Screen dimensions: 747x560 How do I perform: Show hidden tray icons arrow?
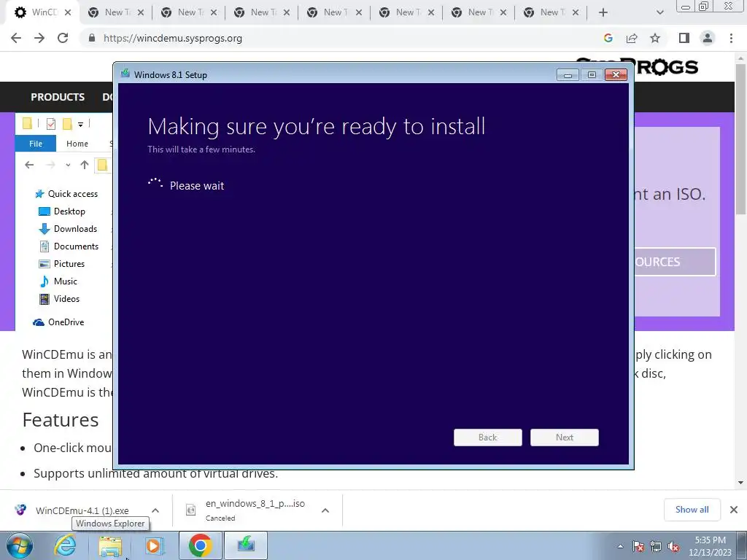(620, 546)
